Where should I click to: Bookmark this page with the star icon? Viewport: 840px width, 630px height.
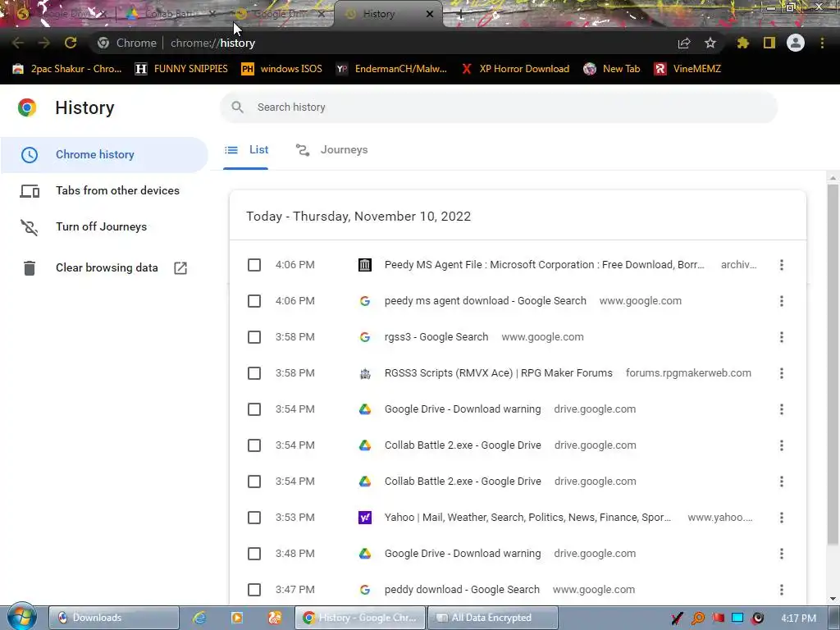point(710,43)
